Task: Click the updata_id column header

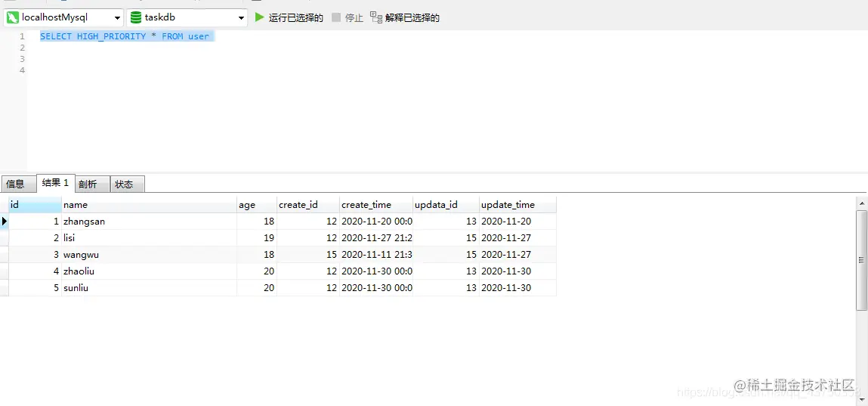Action: pos(446,205)
